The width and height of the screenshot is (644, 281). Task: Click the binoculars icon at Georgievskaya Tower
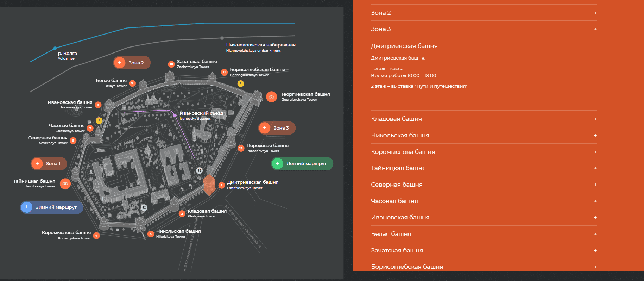[271, 97]
